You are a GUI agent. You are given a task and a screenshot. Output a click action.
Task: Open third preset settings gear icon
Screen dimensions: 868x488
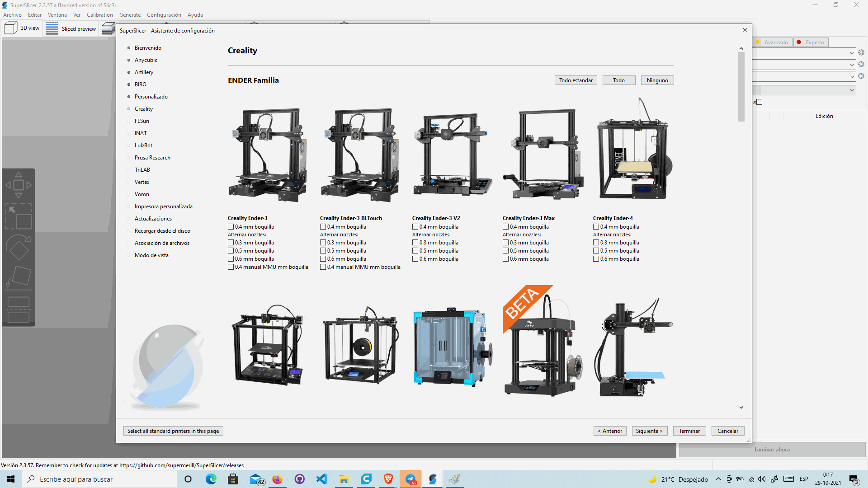[x=861, y=76]
